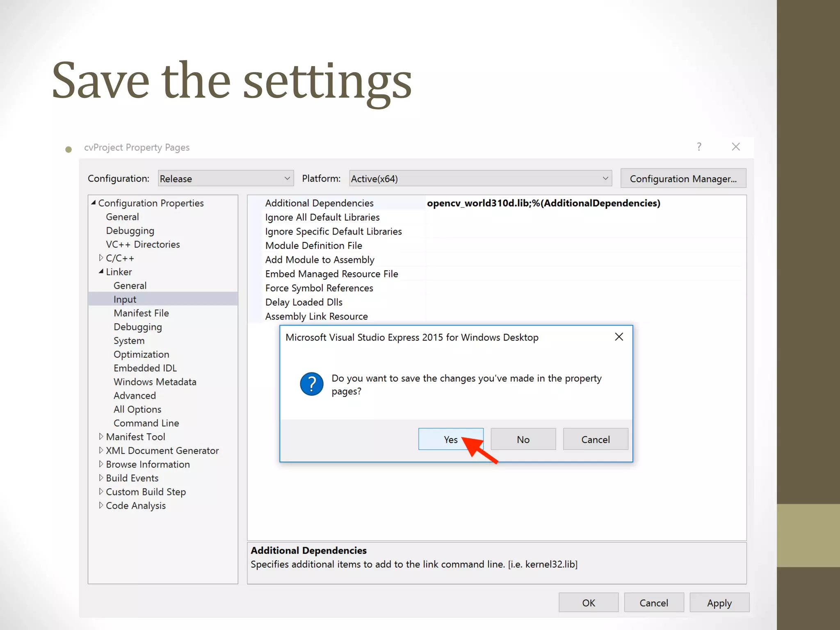Expand the Manifest Tool node
The width and height of the screenshot is (840, 630).
click(101, 437)
